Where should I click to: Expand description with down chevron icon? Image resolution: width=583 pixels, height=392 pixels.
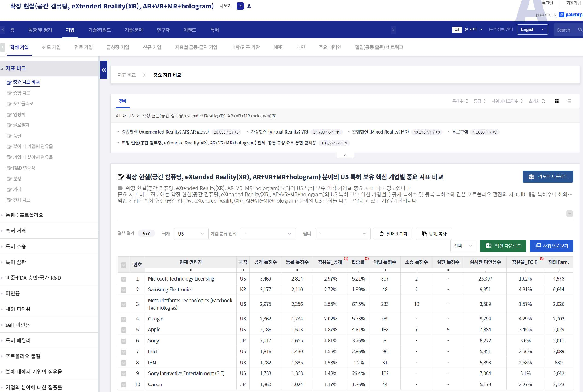pos(570,213)
